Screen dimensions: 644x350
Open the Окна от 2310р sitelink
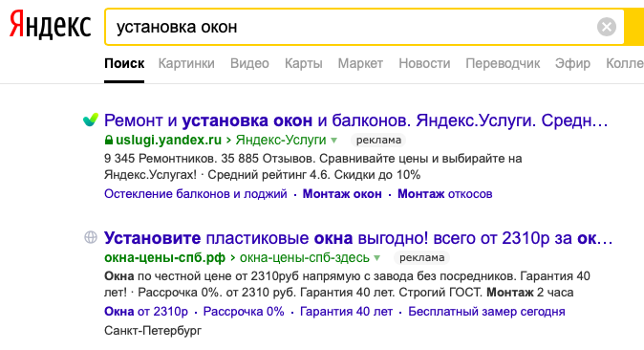[x=146, y=312]
